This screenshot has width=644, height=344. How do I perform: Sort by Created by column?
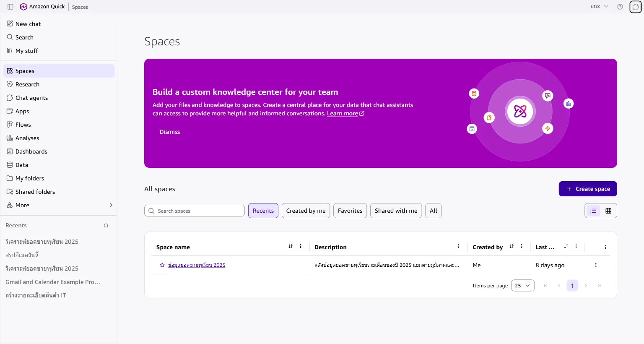[x=512, y=247]
